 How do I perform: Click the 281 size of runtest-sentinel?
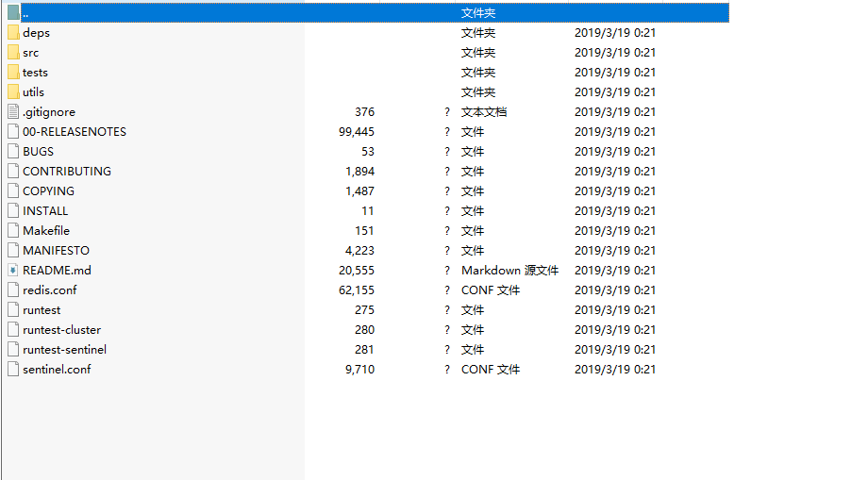click(x=364, y=350)
